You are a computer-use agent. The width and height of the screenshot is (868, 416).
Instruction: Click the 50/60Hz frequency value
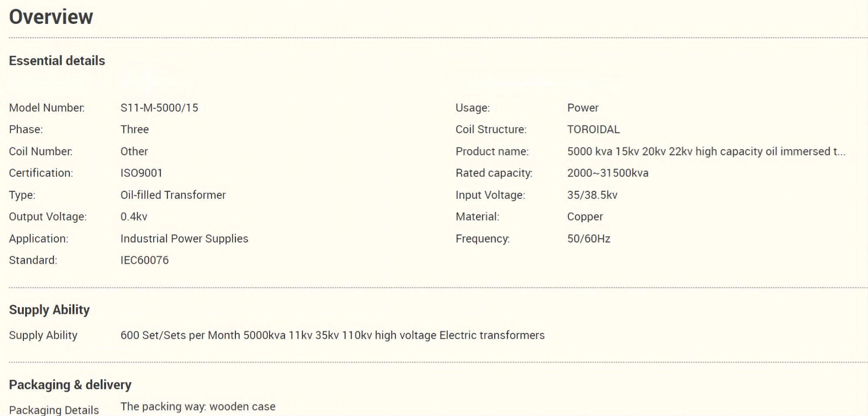[589, 239]
